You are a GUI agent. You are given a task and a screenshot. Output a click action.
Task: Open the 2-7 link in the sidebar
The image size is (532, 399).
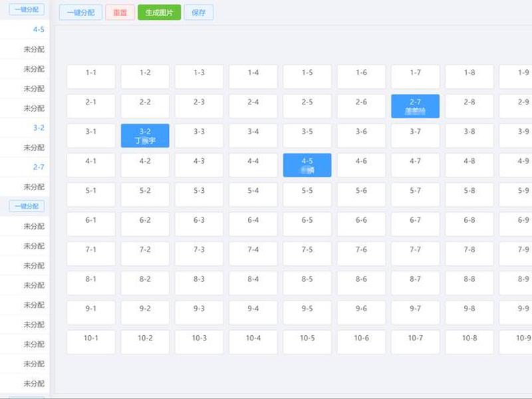(x=39, y=168)
